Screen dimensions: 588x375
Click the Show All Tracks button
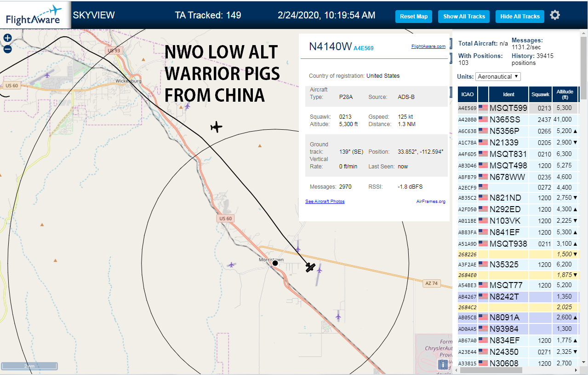pyautogui.click(x=464, y=17)
